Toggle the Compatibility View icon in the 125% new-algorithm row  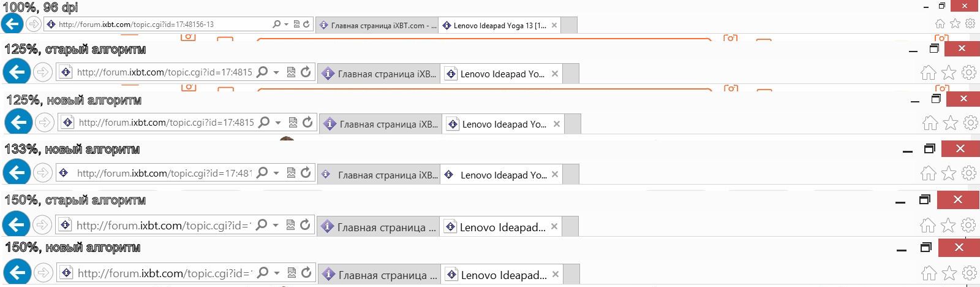click(293, 123)
